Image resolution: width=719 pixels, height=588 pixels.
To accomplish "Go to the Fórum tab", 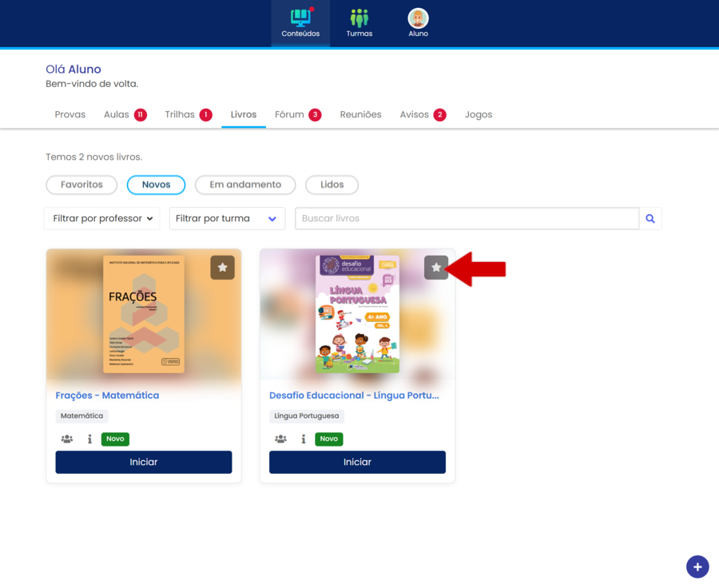I will [x=289, y=115].
